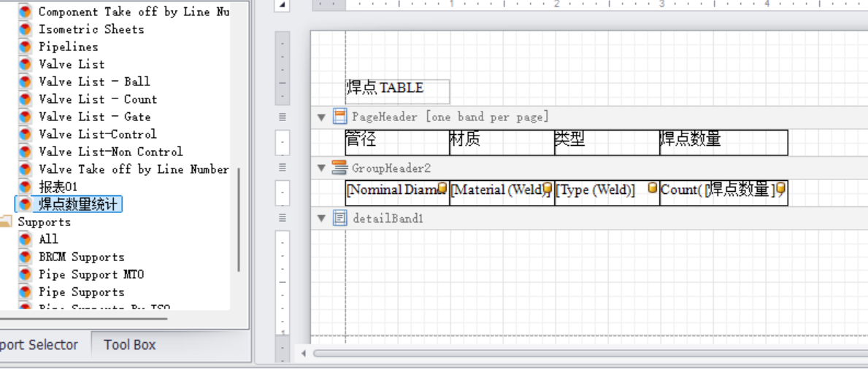Select the Isometric Sheets report
Screen dimensions: 868x369
click(x=91, y=28)
